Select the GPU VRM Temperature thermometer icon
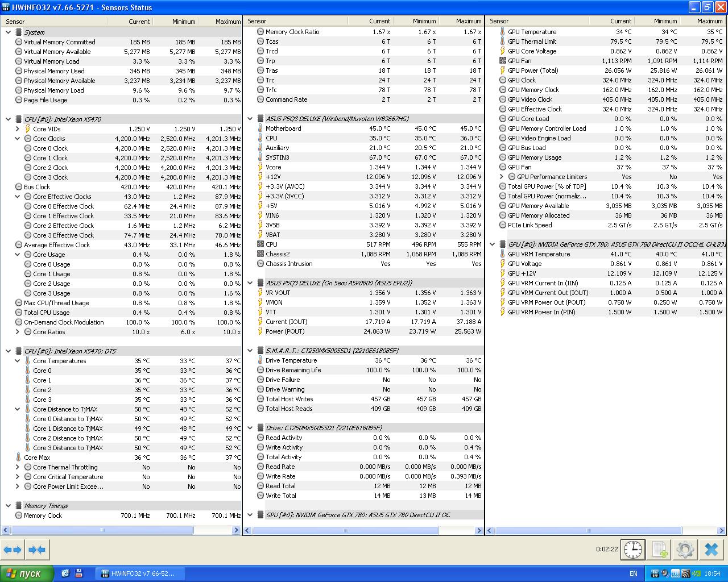Image resolution: width=728 pixels, height=582 pixels. pyautogui.click(x=502, y=254)
